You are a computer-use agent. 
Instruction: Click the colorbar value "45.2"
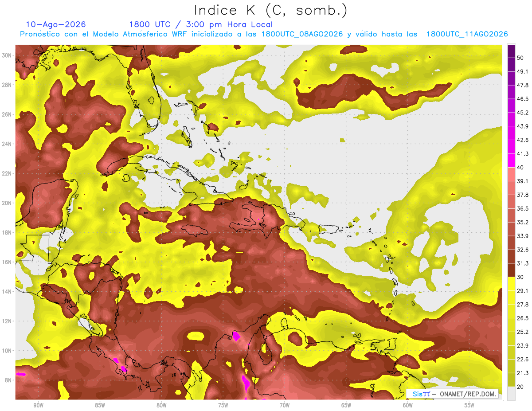point(523,113)
